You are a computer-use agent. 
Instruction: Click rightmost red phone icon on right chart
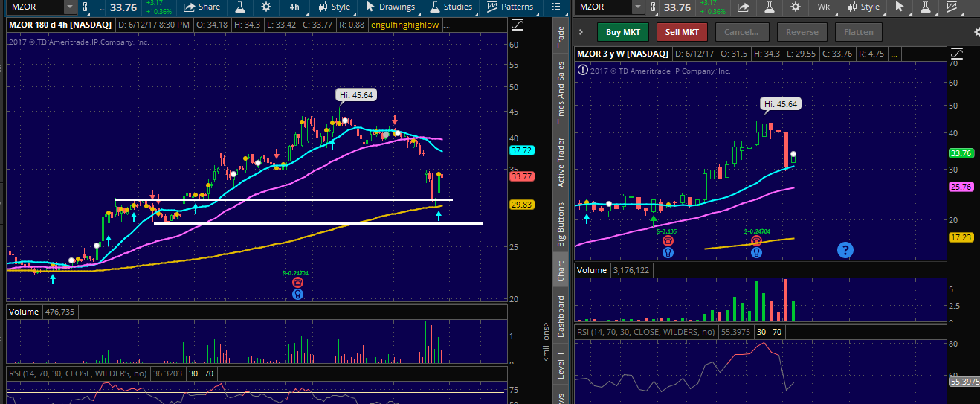coord(755,240)
